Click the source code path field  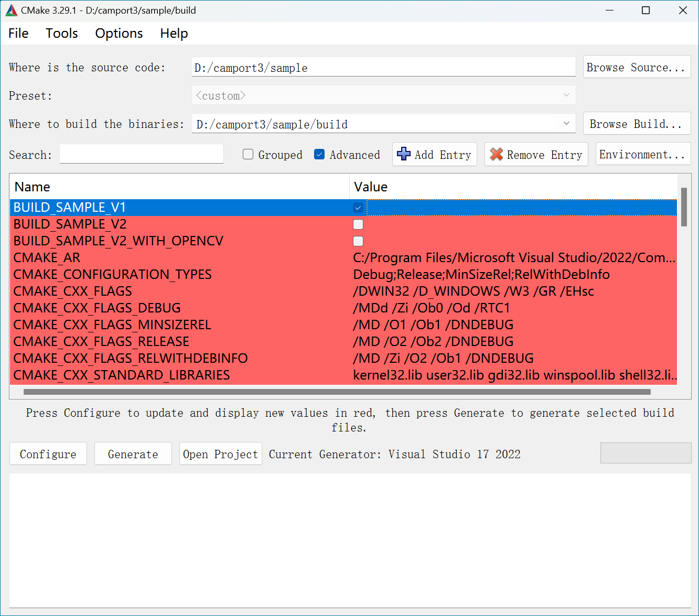pyautogui.click(x=383, y=67)
